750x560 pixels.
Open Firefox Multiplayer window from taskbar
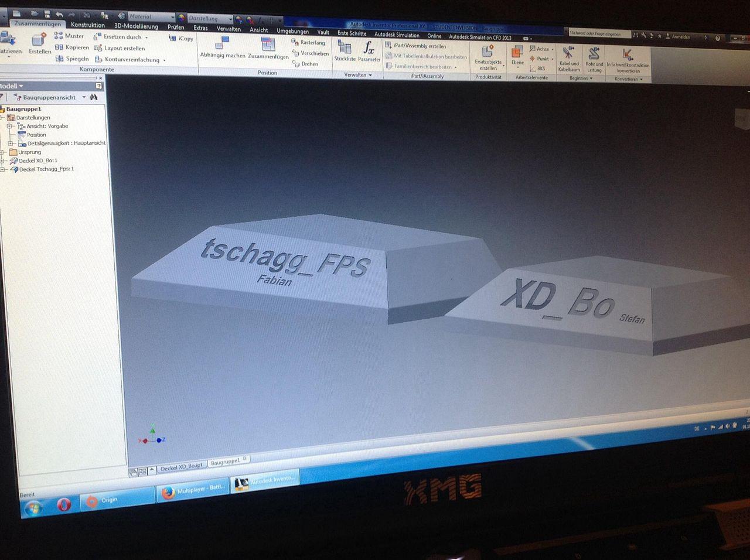point(193,490)
